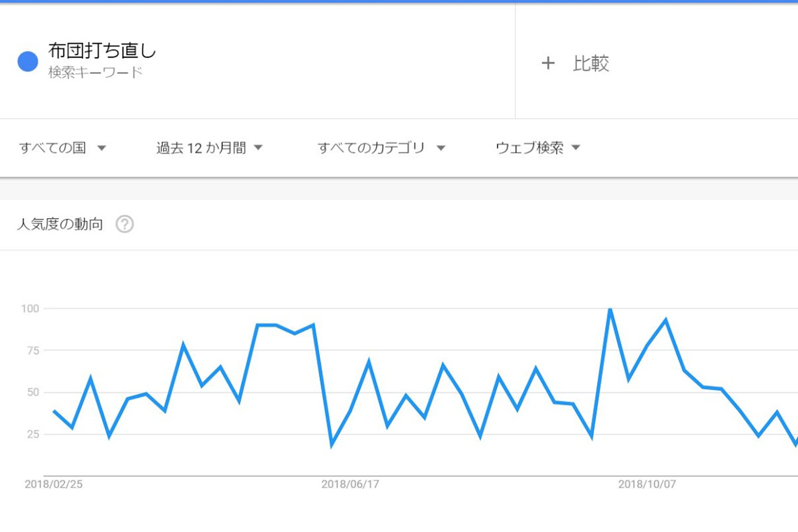Click the 75 value axis label
The image size is (798, 532).
pos(33,351)
